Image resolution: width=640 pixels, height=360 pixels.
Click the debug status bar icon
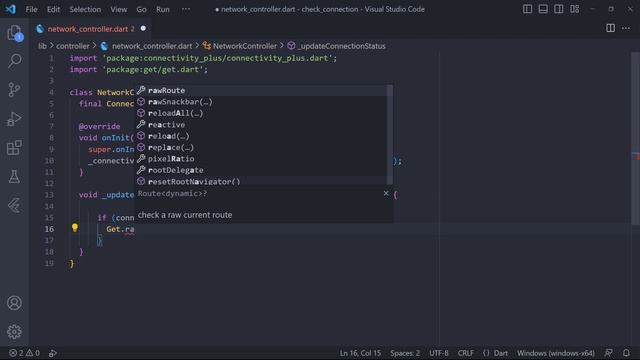pyautogui.click(x=53, y=353)
